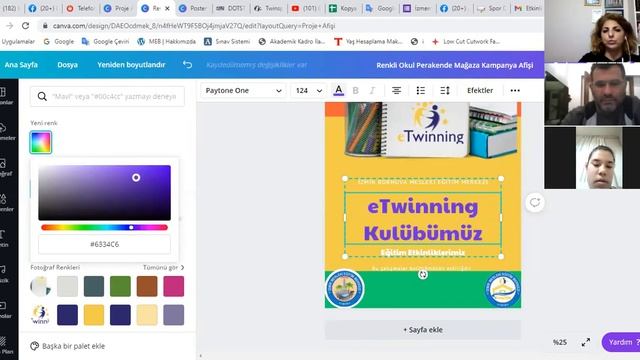
Task: Click the %25 zoom level
Action: tap(560, 342)
